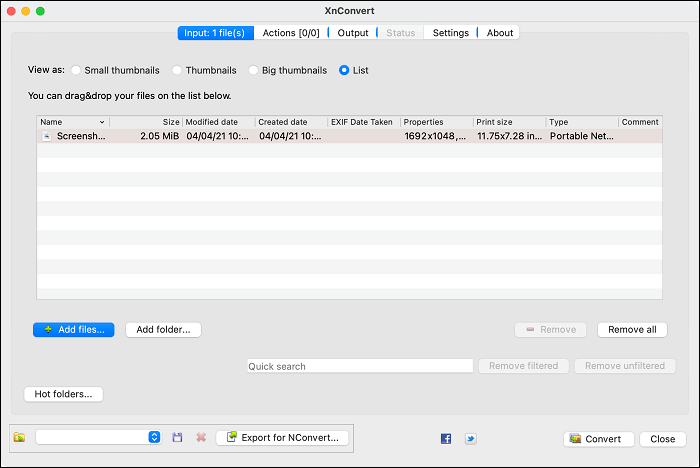This screenshot has height=468, width=700.
Task: Select the Small thumbnails view option
Action: [77, 71]
